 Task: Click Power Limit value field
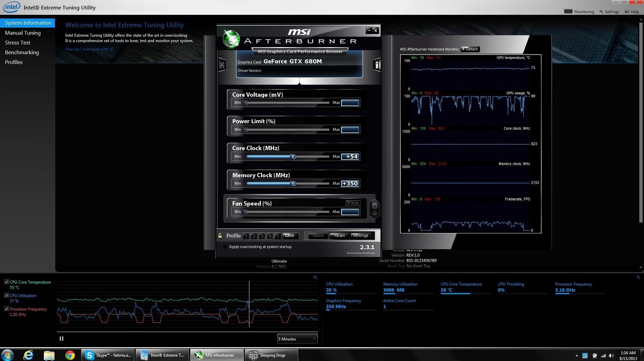[x=350, y=130]
